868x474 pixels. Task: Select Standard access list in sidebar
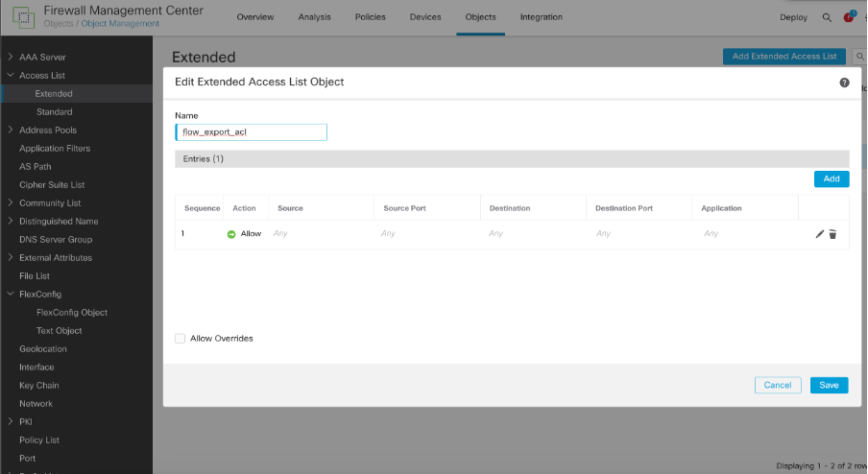point(54,111)
